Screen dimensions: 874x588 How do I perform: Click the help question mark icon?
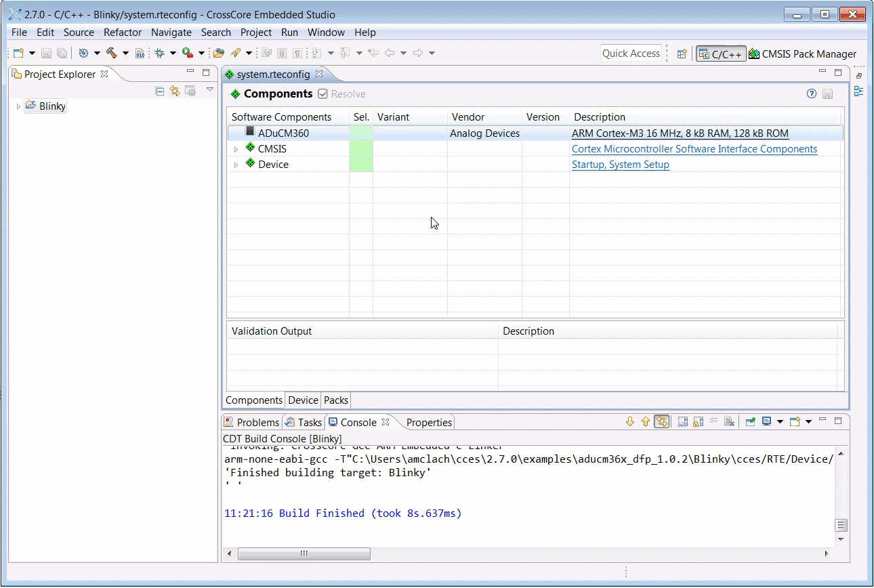click(812, 94)
